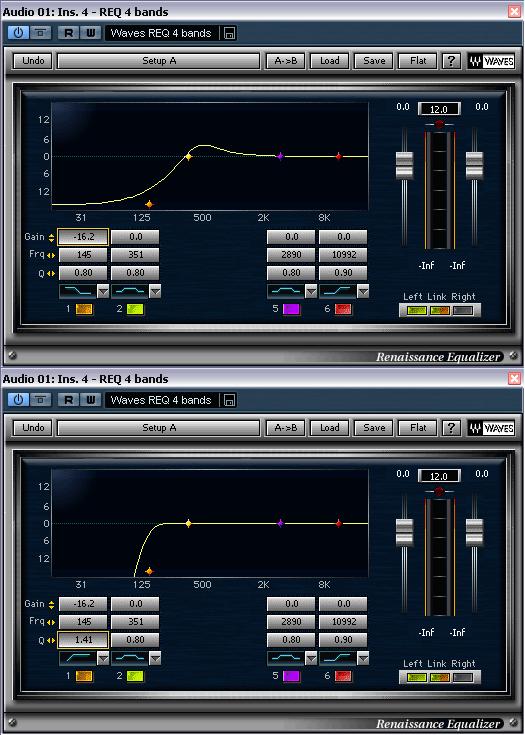The image size is (525, 735).
Task: Open band 2 filter type dropdown, lower window
Action: [155, 658]
